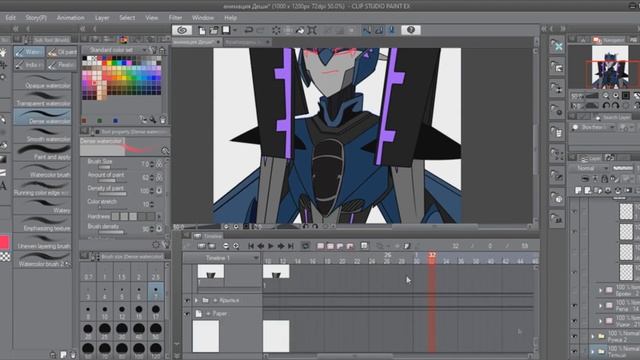Viewport: 640px width, 360px height.
Task: Open the Filter menu
Action: coord(176,18)
